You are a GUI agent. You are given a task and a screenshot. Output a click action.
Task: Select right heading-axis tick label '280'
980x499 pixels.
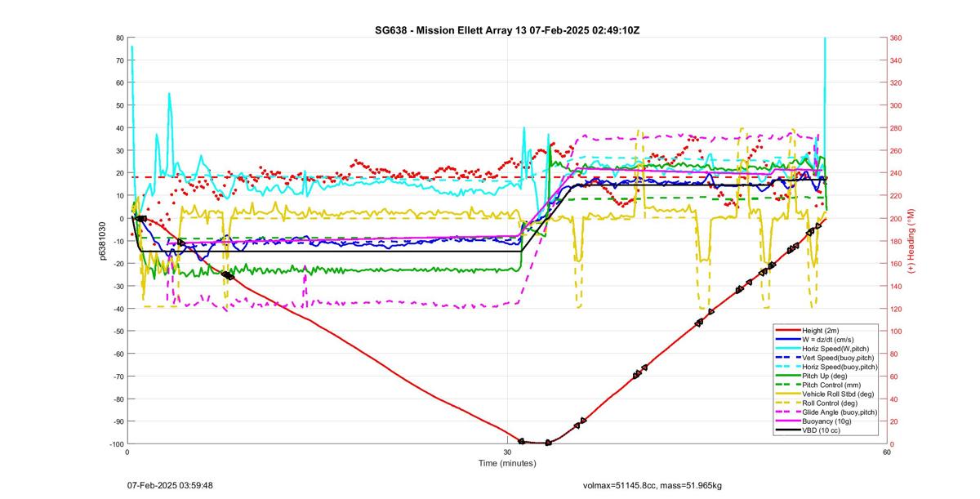[x=897, y=128]
